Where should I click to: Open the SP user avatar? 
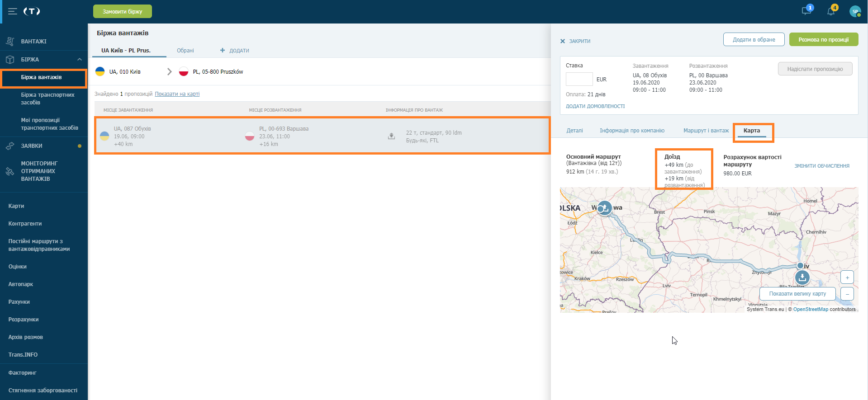coord(855,11)
